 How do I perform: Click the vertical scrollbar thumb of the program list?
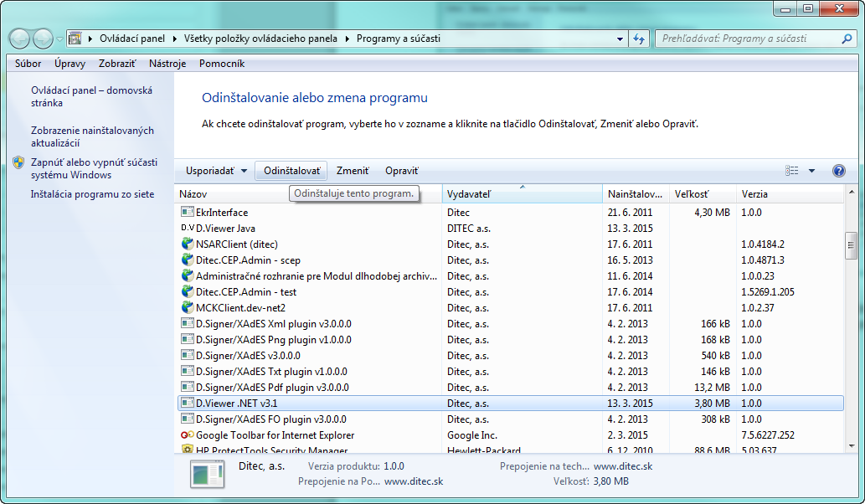[851, 245]
